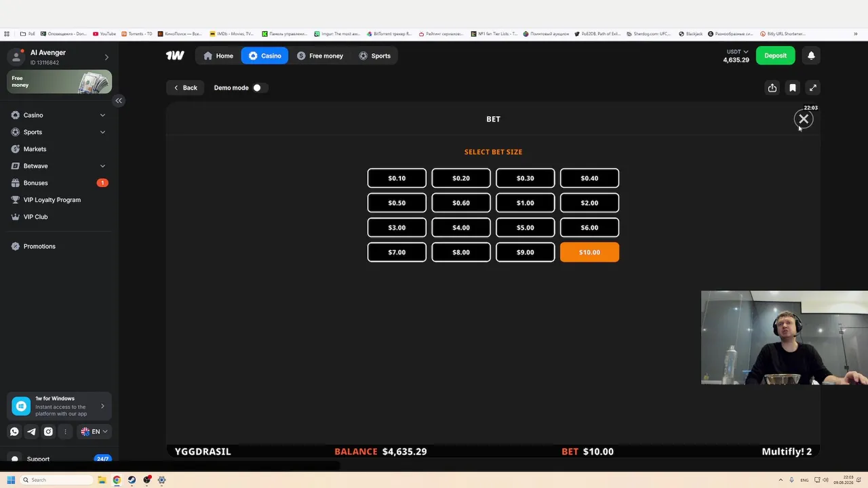
Task: Open the EN language dropdown
Action: (93, 431)
